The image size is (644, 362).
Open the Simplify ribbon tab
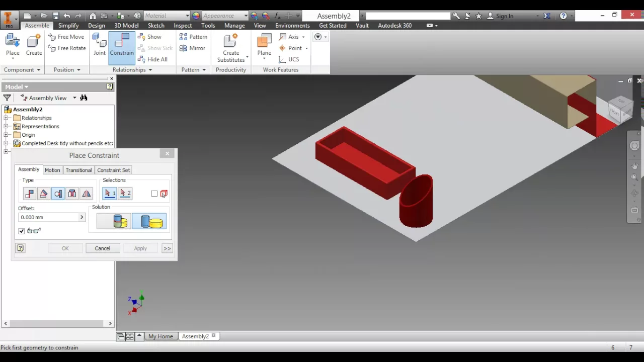coord(68,26)
